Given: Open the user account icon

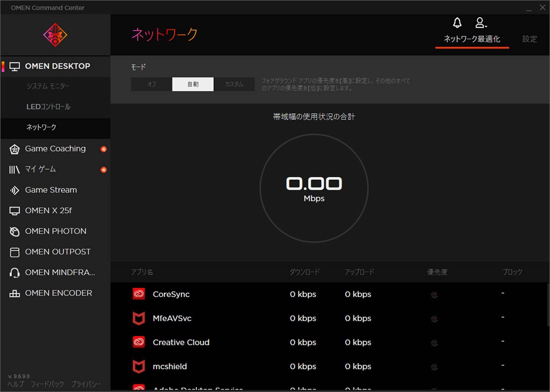Looking at the screenshot, I should click(481, 23).
